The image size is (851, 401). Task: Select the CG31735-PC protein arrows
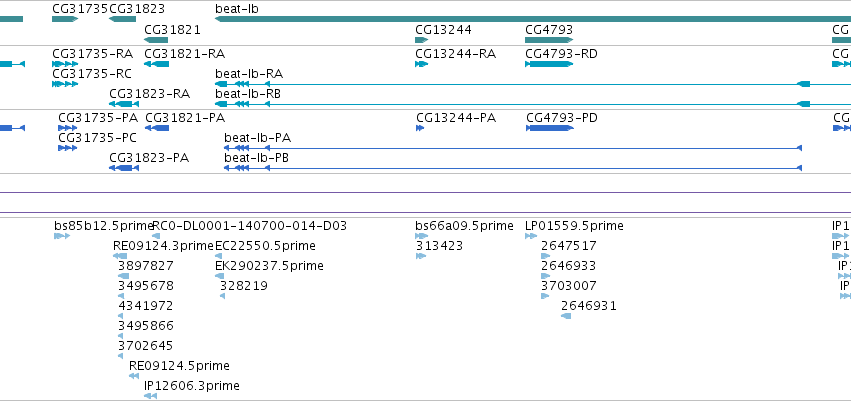(67, 148)
